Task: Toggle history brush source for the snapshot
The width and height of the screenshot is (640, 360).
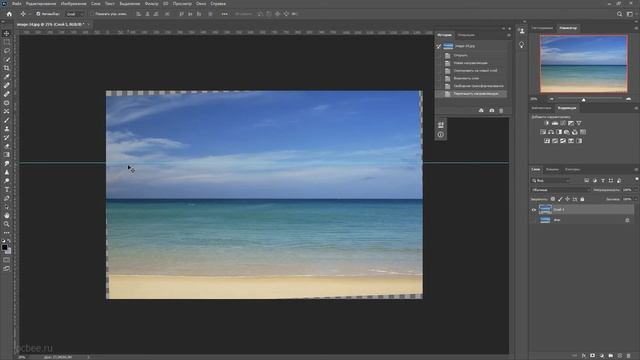Action: coord(439,46)
